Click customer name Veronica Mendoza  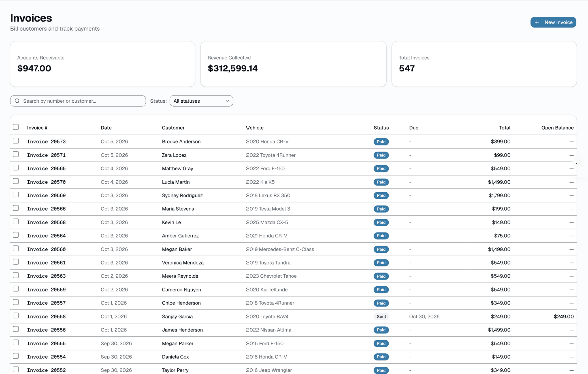pos(183,263)
